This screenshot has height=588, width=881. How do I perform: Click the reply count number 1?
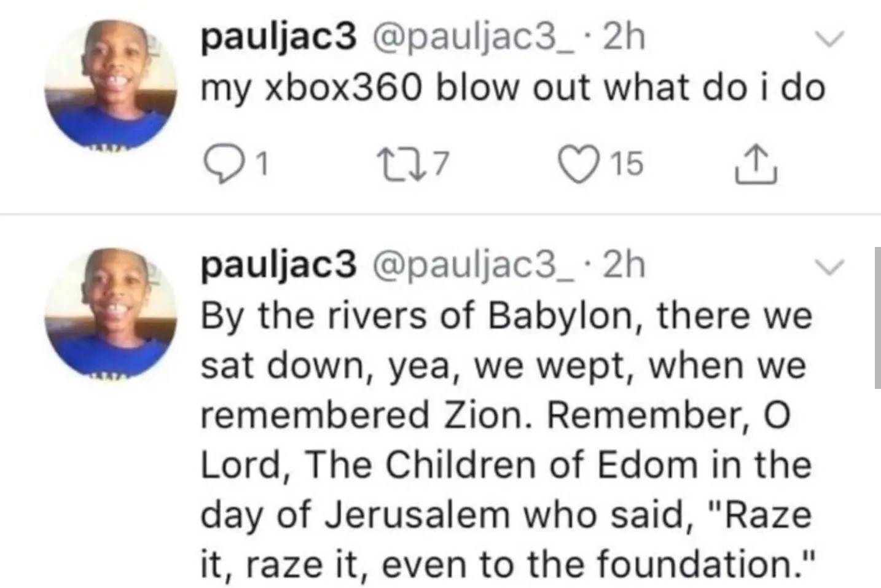[262, 165]
